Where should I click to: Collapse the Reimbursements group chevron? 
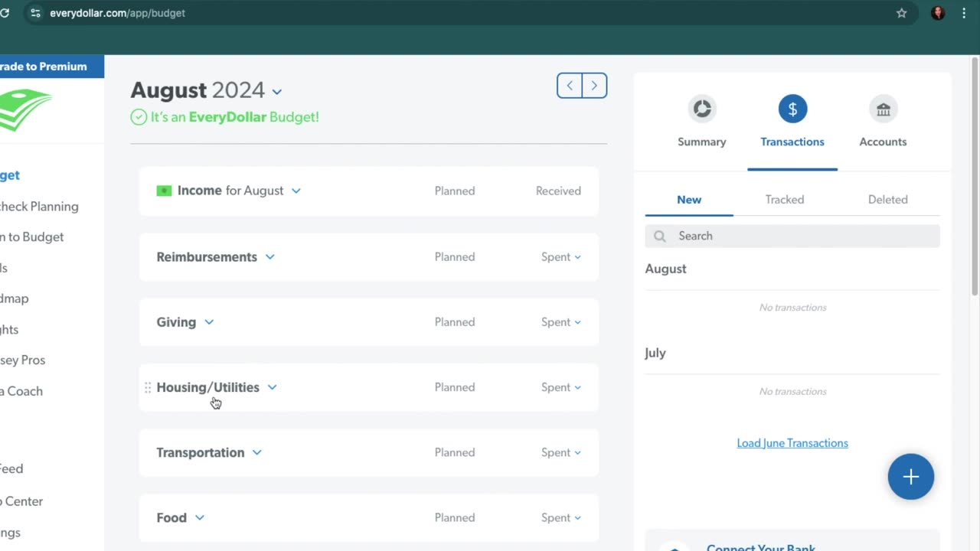click(x=269, y=257)
